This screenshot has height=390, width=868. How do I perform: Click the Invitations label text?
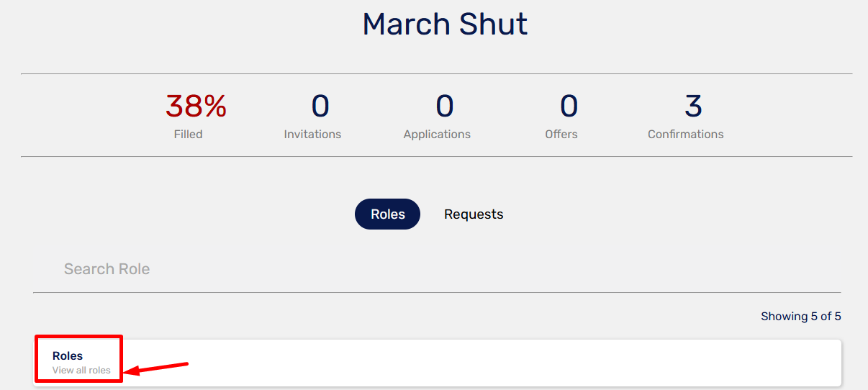click(312, 134)
